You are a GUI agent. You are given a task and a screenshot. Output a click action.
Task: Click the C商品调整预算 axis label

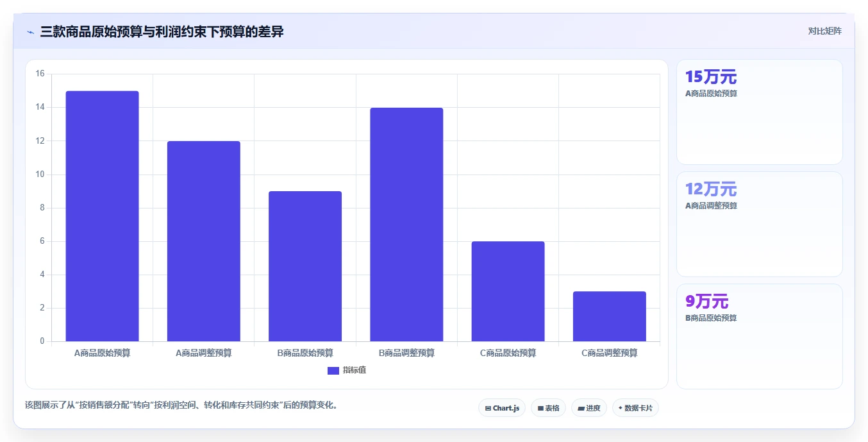(x=610, y=353)
